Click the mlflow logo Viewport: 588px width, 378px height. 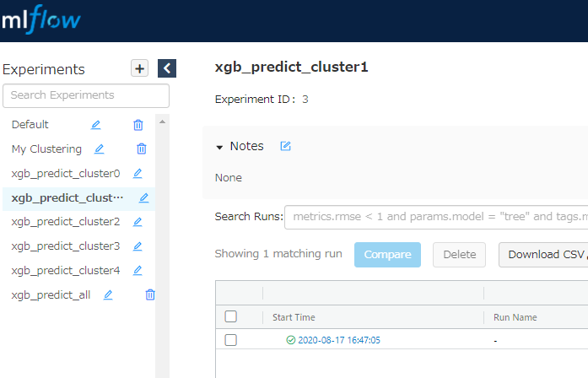click(x=41, y=19)
